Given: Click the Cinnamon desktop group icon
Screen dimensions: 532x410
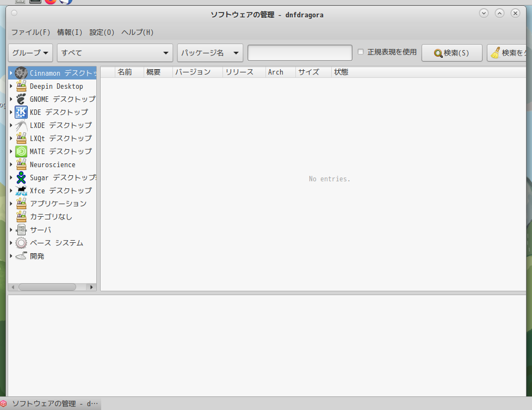Looking at the screenshot, I should (21, 73).
